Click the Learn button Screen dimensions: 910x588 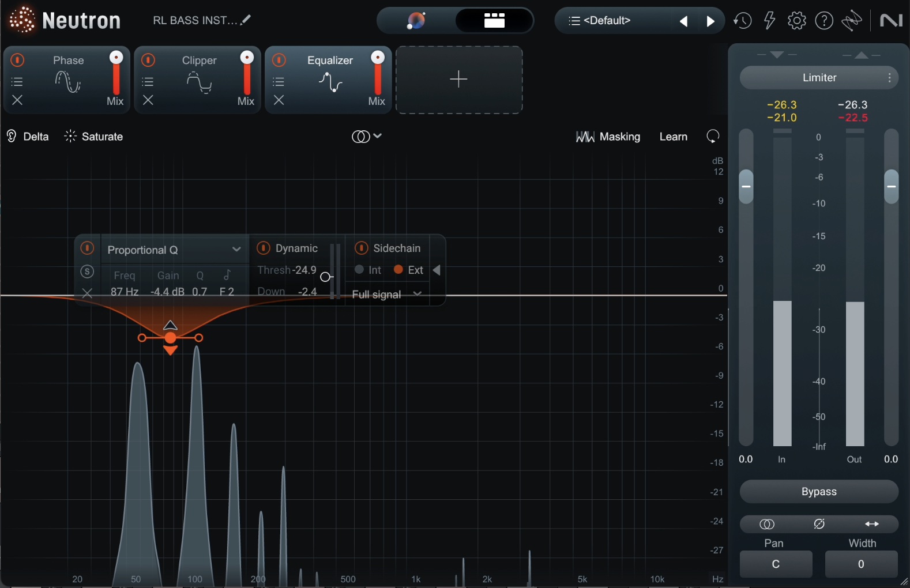tap(673, 137)
